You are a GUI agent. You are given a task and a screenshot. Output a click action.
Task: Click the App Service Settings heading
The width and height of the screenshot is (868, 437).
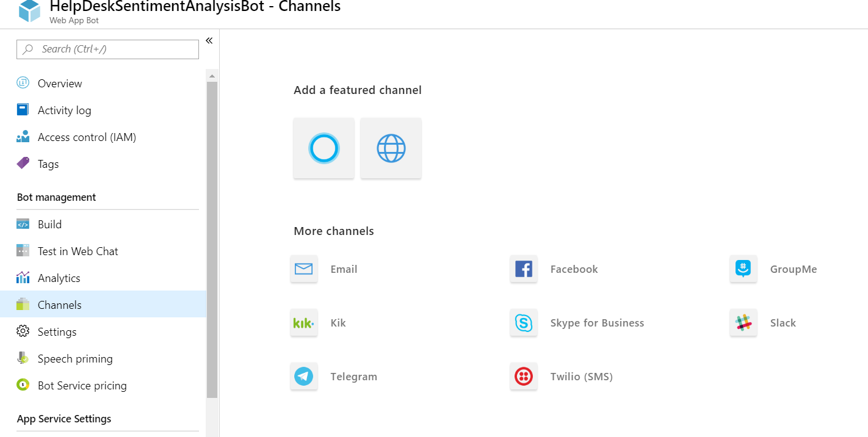click(64, 419)
